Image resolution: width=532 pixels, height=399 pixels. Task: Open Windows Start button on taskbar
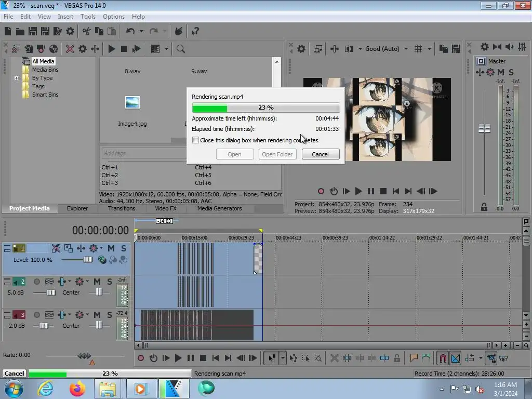click(x=14, y=389)
